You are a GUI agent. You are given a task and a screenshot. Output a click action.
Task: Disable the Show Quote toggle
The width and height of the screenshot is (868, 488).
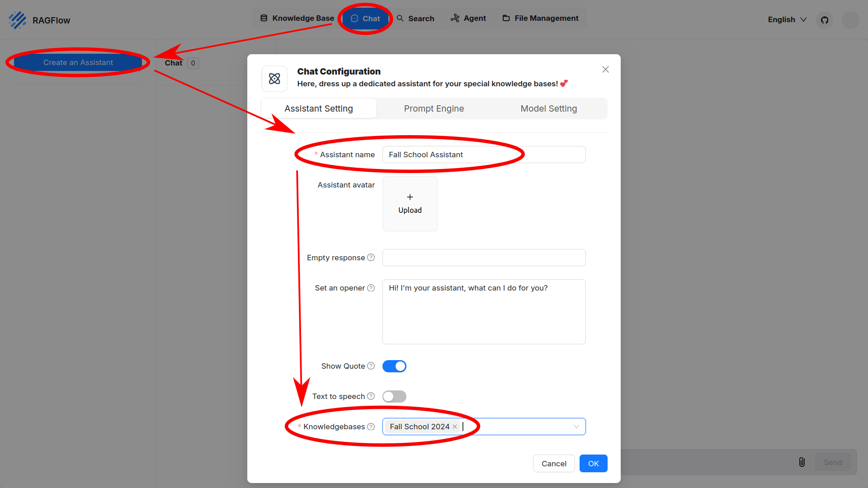pos(394,366)
